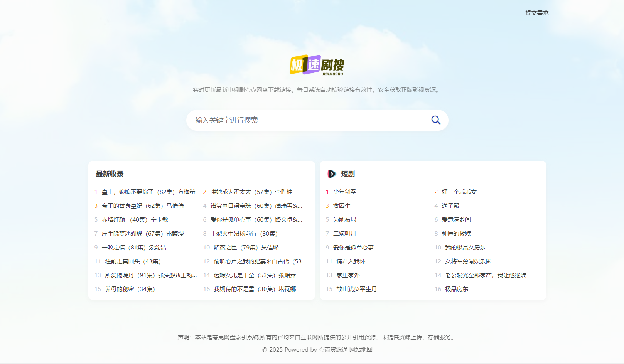Open short drama 为她布局
This screenshot has width=624, height=364.
coord(345,220)
